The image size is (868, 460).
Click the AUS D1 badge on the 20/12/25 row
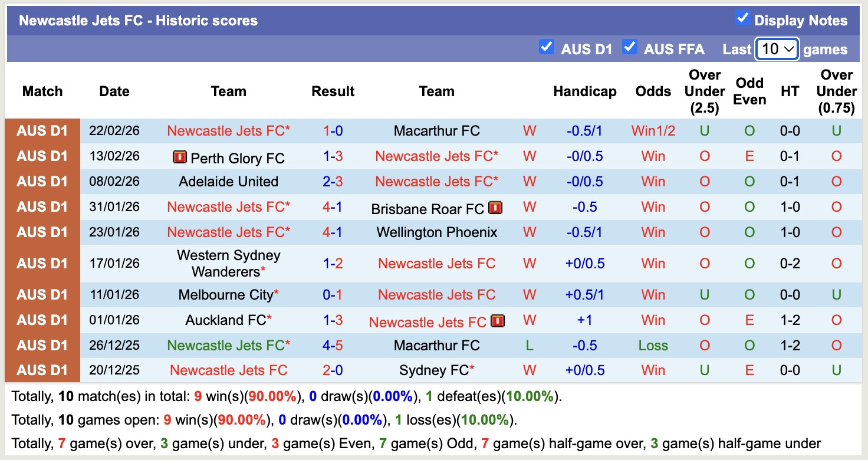tap(43, 370)
